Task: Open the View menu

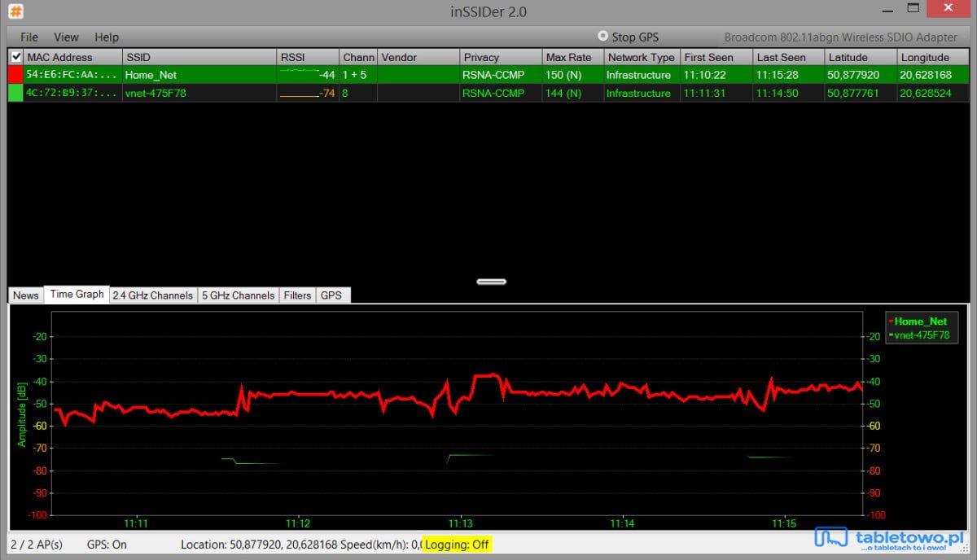Action: [x=66, y=37]
